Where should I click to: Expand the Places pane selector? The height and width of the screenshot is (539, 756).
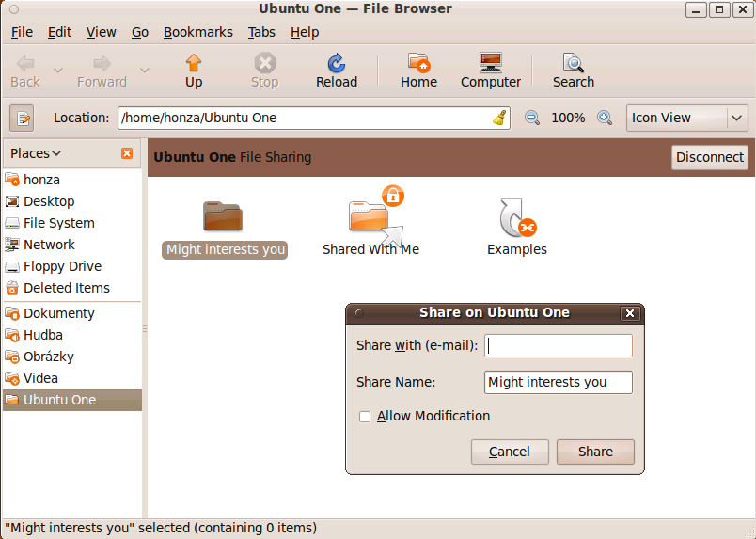tap(36, 153)
